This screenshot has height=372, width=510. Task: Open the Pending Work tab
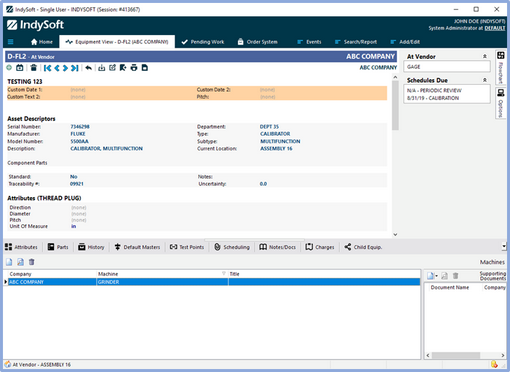click(203, 42)
